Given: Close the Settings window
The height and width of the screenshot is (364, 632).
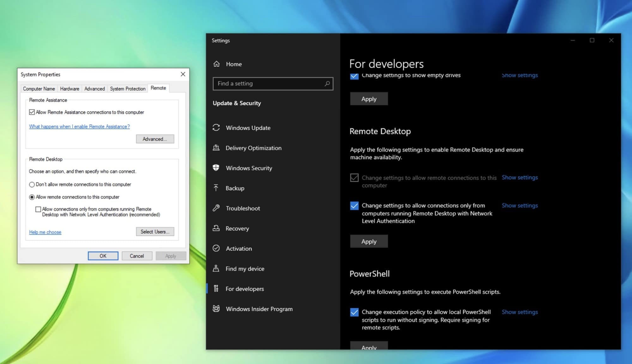Looking at the screenshot, I should click(x=611, y=40).
